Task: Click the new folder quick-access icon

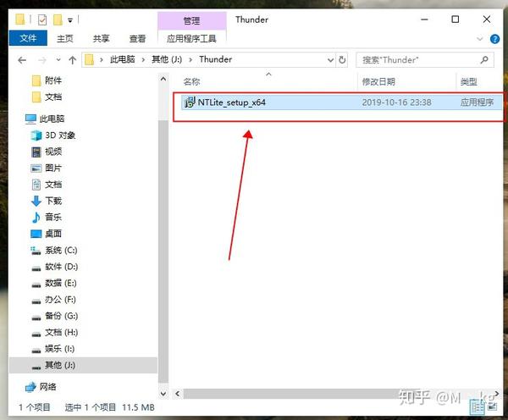Action: [x=58, y=19]
